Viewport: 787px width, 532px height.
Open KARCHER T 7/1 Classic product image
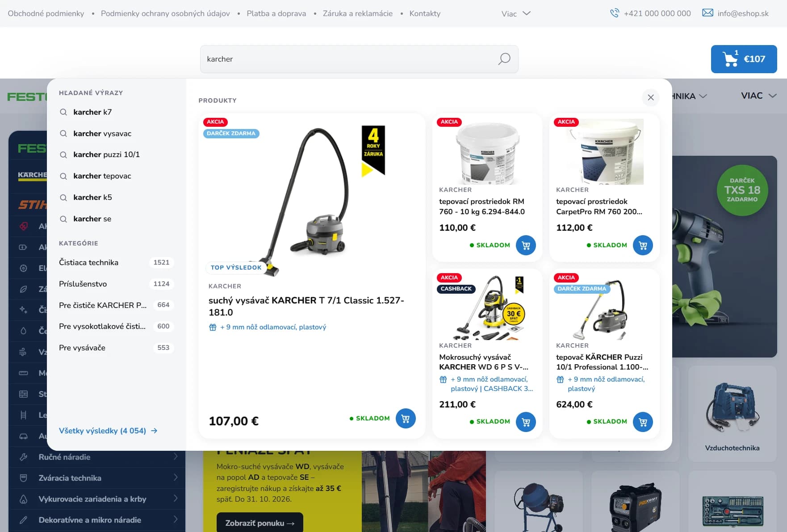312,196
